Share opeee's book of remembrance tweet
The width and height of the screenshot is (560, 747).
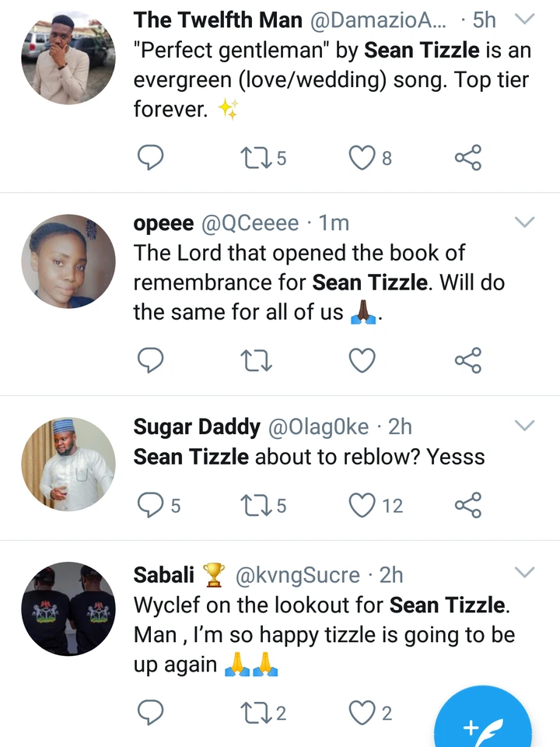[x=467, y=360]
